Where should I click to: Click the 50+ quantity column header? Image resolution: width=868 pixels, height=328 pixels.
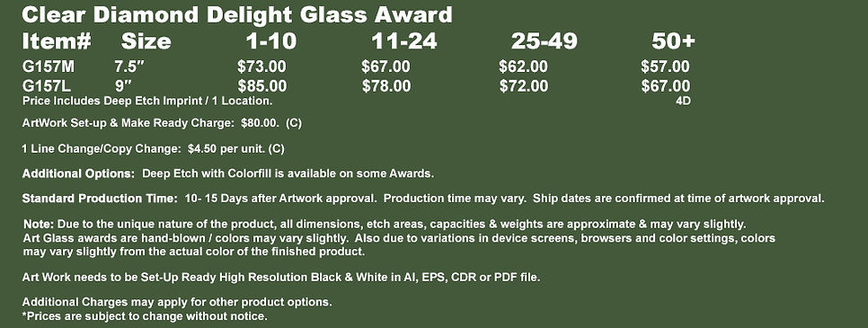coord(673,41)
